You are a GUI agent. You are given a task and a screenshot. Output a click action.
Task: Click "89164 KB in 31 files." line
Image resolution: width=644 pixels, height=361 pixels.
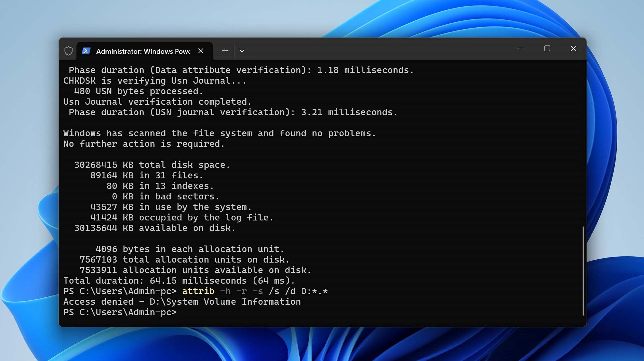[x=147, y=176]
